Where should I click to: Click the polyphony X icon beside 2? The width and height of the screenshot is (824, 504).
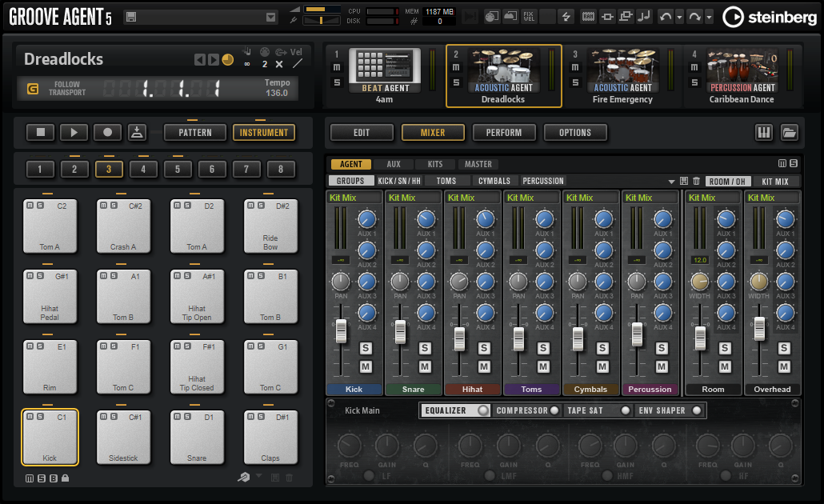[279, 64]
